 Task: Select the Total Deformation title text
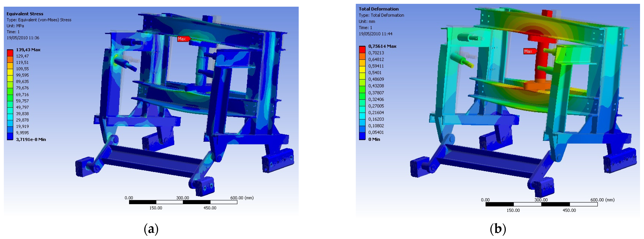tap(379, 9)
